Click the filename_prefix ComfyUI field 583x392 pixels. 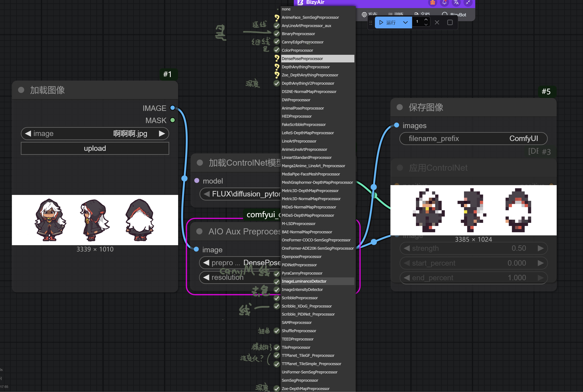point(473,139)
